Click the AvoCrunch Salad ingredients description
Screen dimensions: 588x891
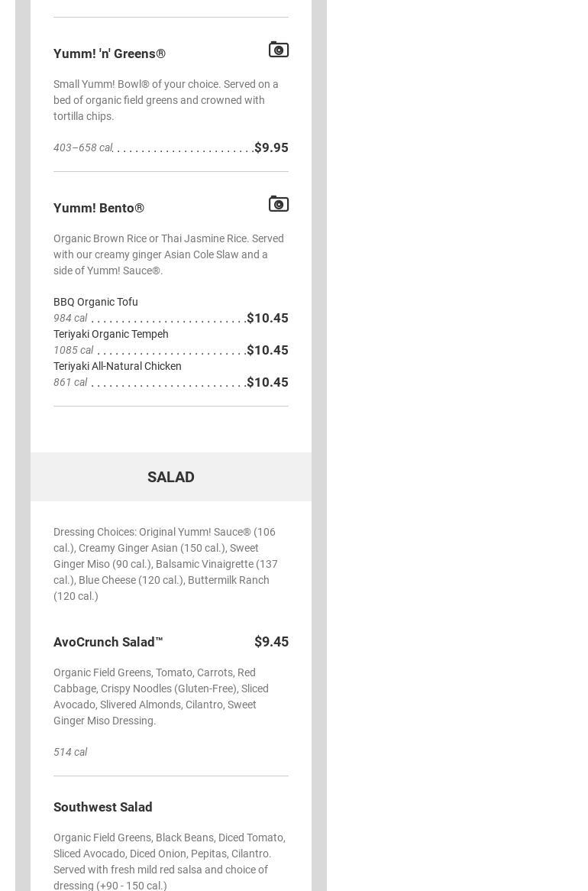pos(161,696)
